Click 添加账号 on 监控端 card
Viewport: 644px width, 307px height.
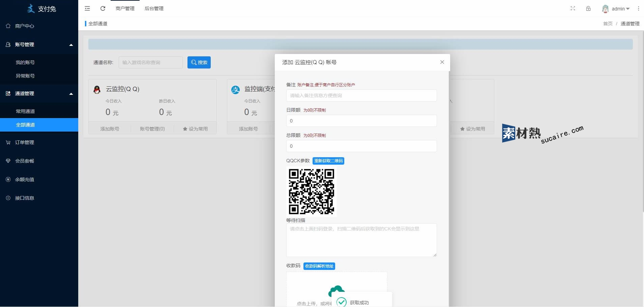point(248,129)
